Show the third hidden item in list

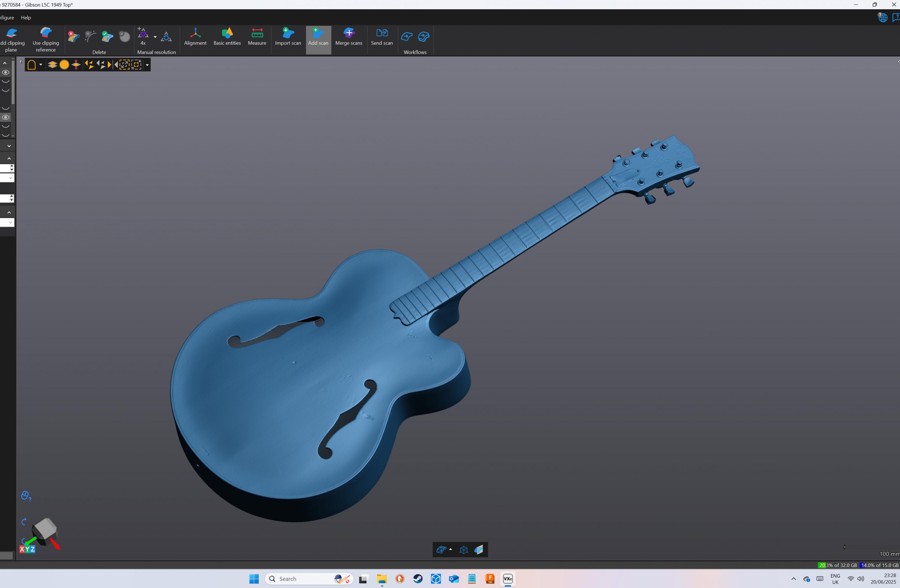tap(5, 90)
